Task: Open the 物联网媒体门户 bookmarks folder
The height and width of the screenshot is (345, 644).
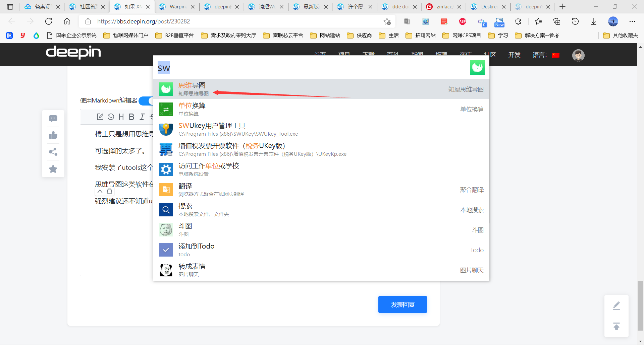Action: pos(126,36)
